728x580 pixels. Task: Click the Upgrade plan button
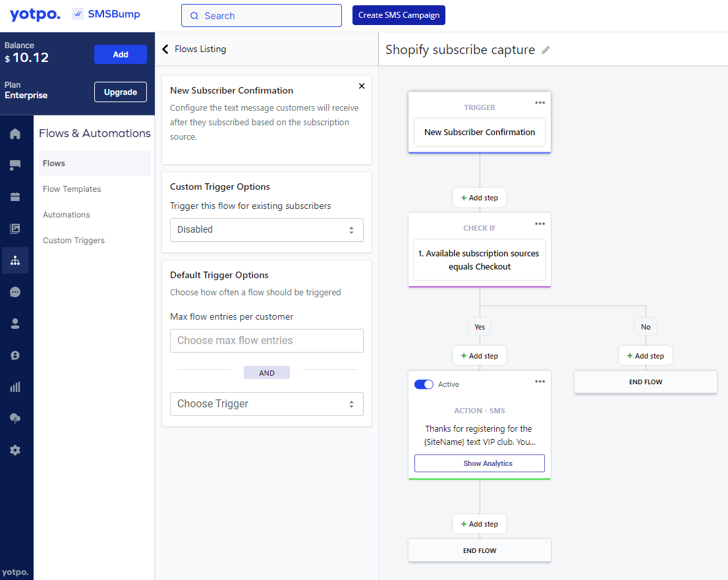point(121,92)
